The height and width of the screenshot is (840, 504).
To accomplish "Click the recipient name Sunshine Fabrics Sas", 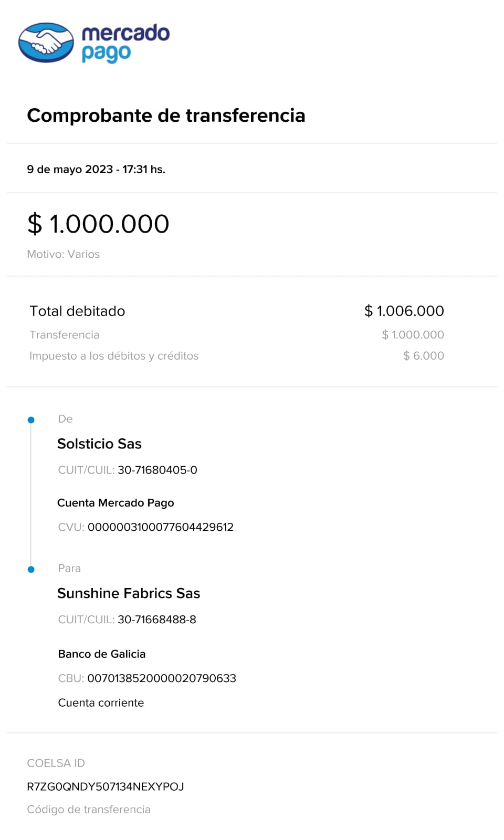I will click(129, 594).
